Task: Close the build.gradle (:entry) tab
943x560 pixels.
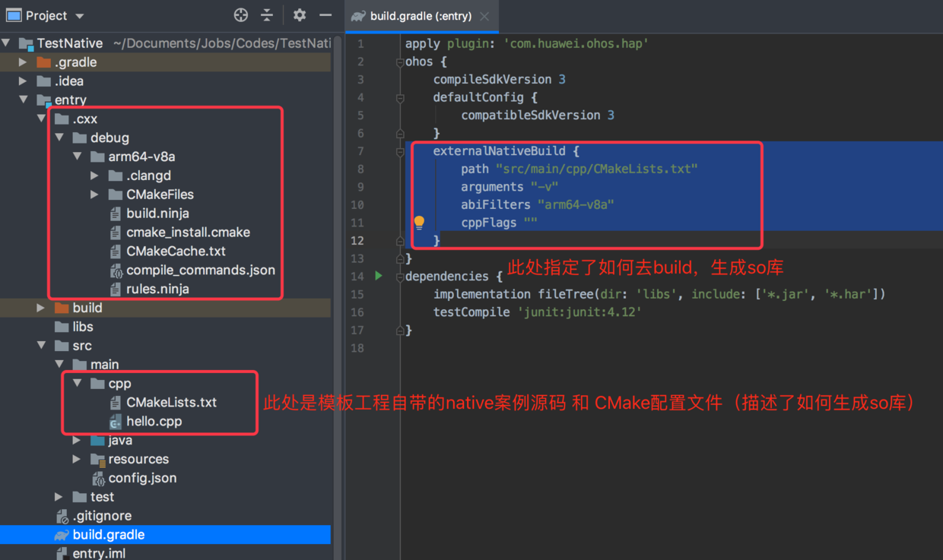Action: tap(484, 16)
